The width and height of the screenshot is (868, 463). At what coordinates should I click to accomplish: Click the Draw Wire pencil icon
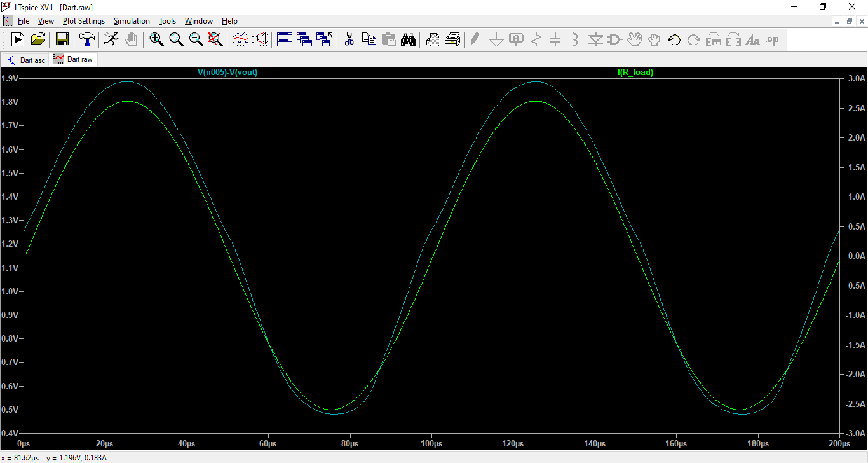(x=477, y=39)
